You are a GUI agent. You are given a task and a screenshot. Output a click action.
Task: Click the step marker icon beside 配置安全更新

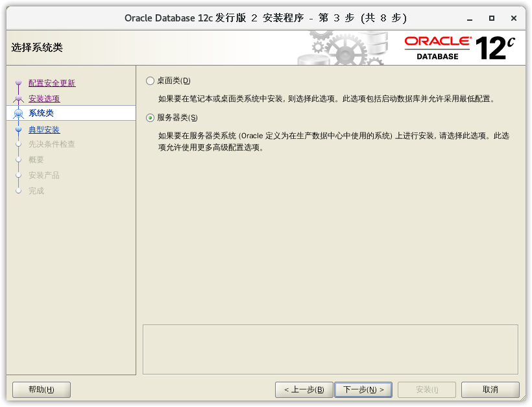(19, 83)
